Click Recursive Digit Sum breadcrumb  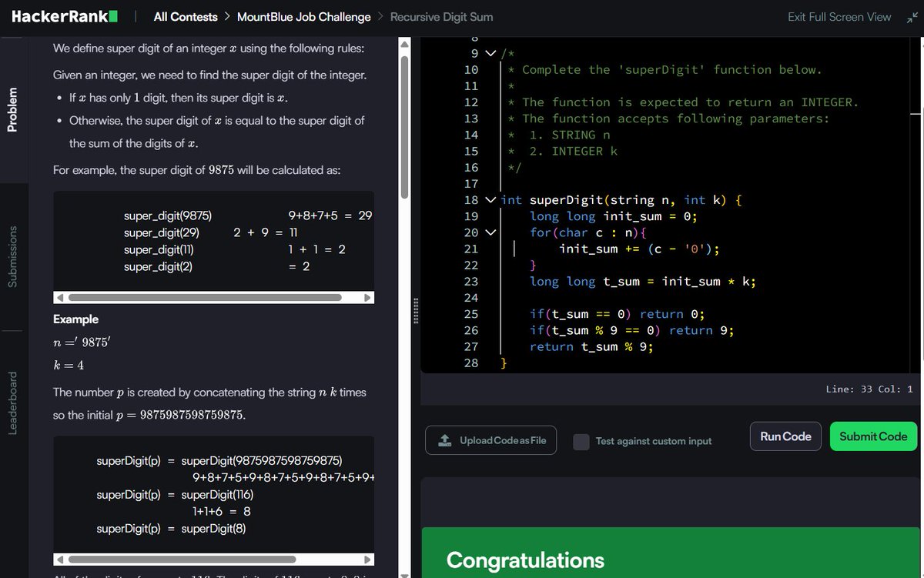tap(442, 17)
